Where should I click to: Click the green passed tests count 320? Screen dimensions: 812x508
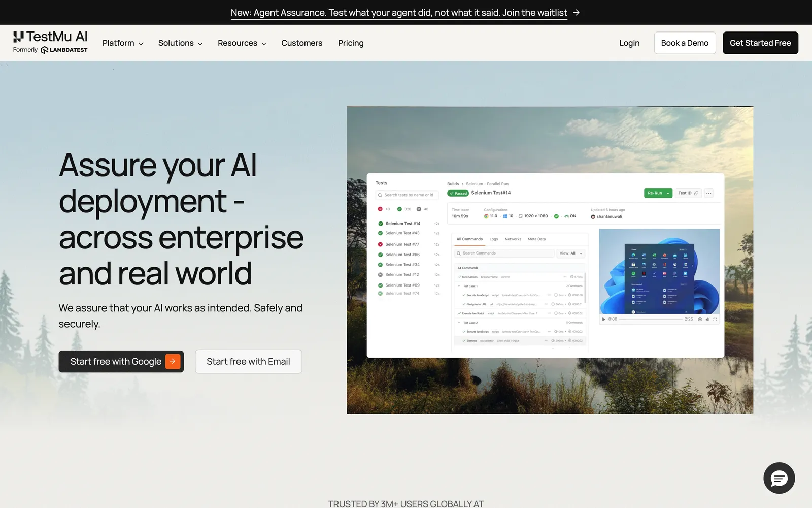404,209
